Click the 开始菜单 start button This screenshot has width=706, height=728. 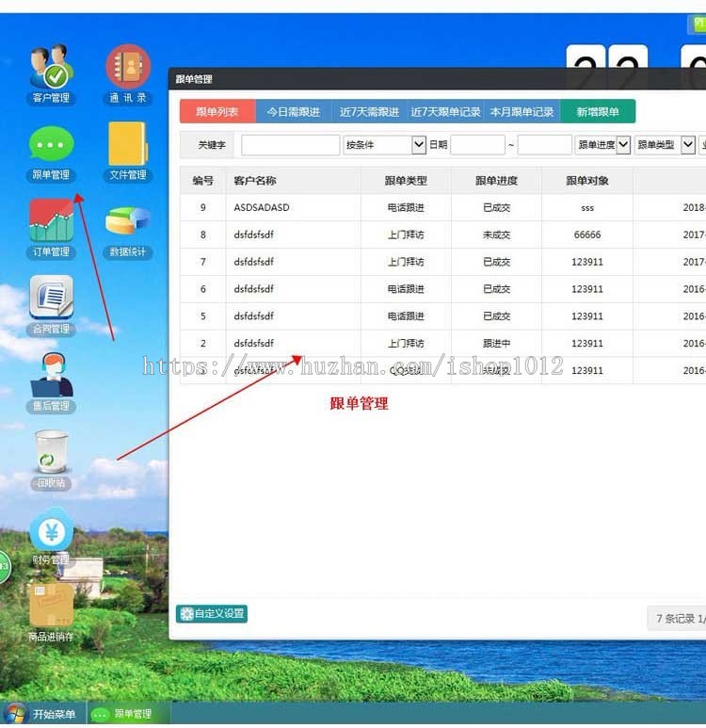click(40, 714)
